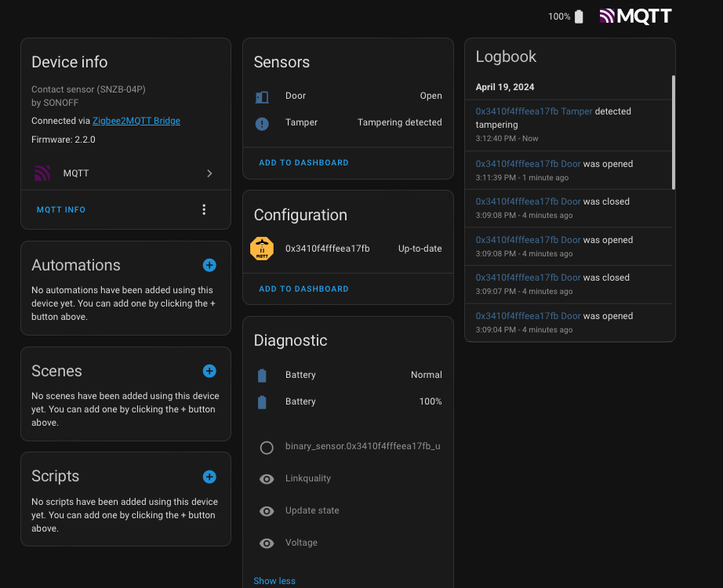
Task: Open the Battery row showing 100%
Action: tap(348, 401)
